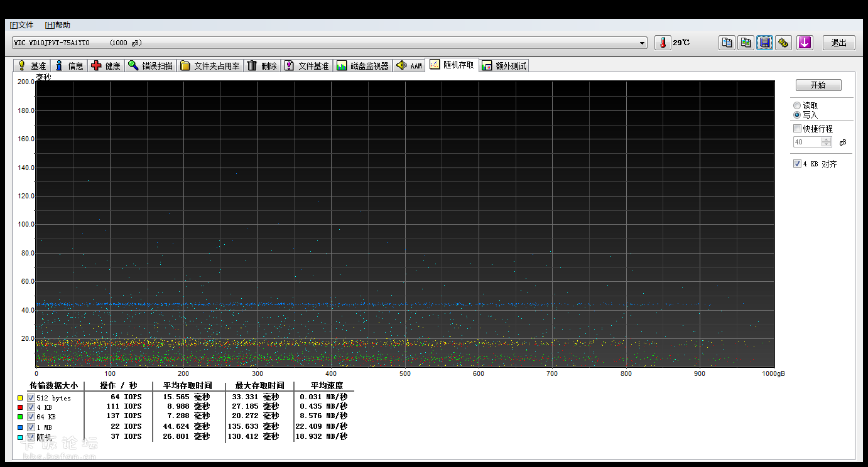The width and height of the screenshot is (868, 467).
Task: Click the 平均存取时间 column header
Action: pyautogui.click(x=188, y=385)
